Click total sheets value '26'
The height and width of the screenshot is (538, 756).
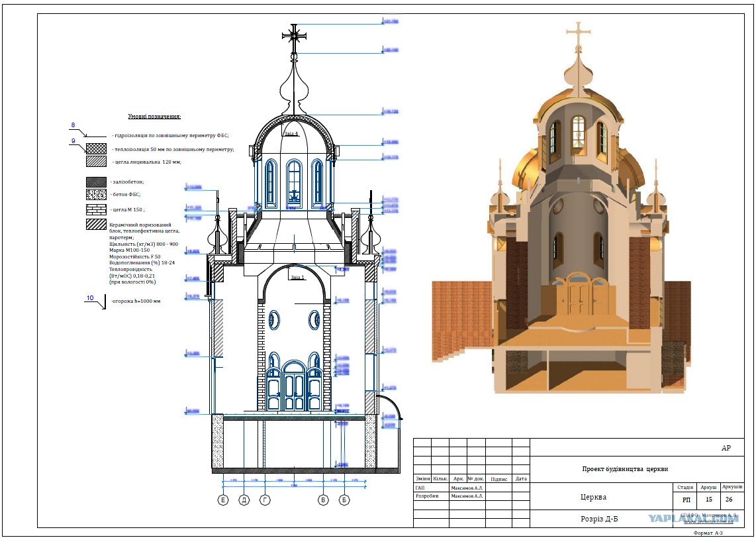coord(730,500)
